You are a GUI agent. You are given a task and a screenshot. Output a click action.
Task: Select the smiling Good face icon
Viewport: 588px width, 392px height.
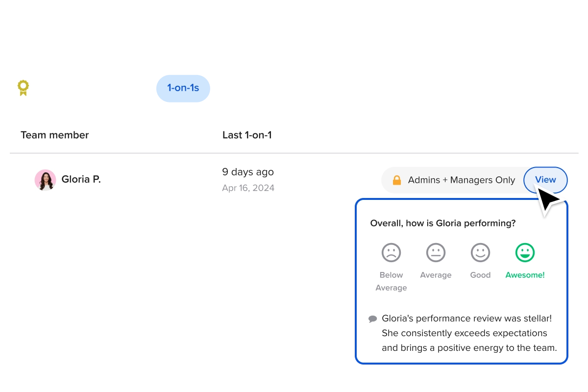(x=480, y=253)
